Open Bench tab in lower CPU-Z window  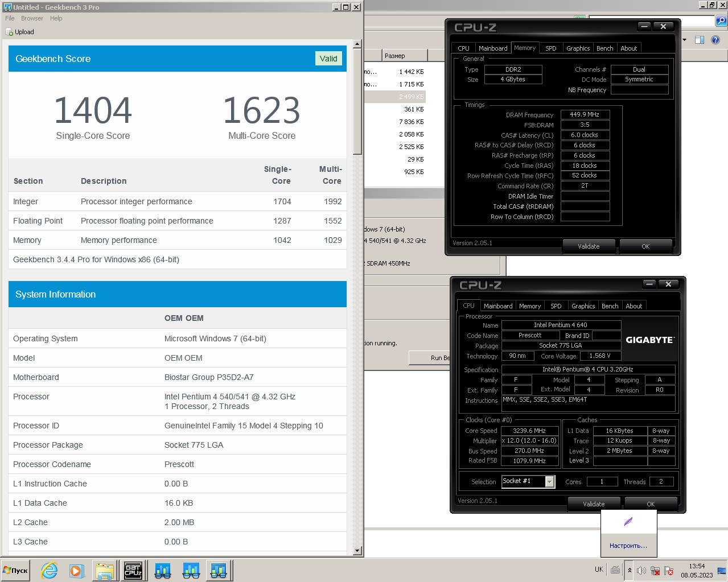610,306
